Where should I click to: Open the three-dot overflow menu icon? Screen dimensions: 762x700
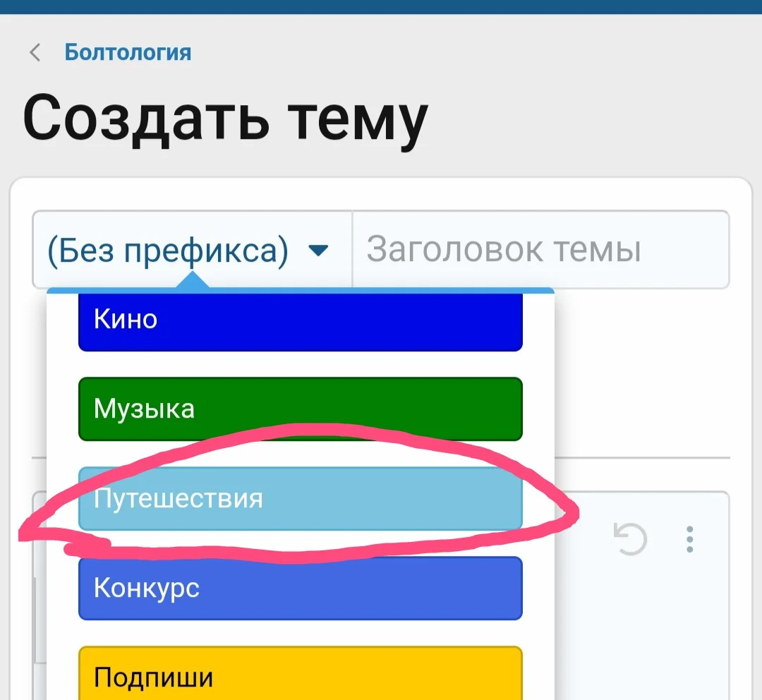[x=689, y=540]
